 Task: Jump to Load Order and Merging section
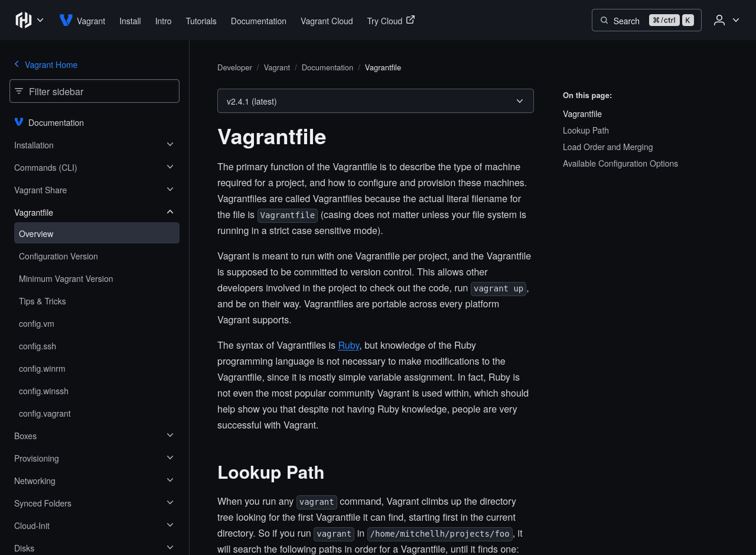pos(607,147)
